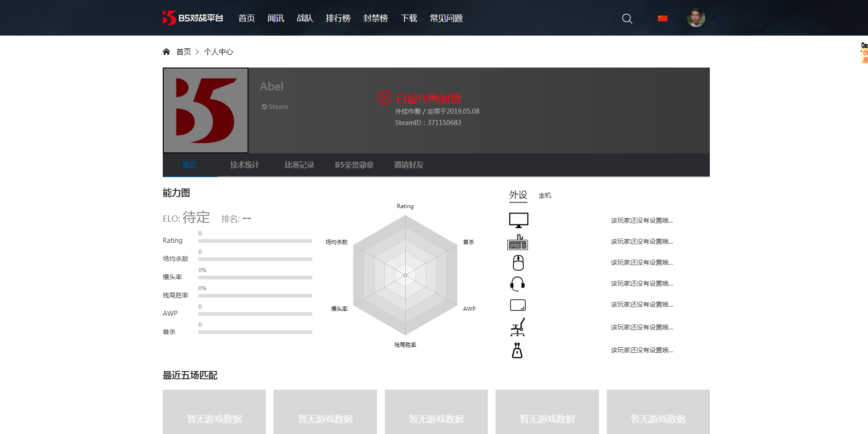Click the Chinese flag language icon
This screenshot has height=434, width=868.
[662, 18]
